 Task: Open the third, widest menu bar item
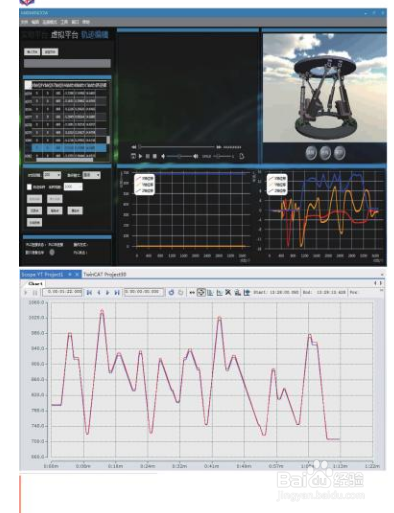(x=50, y=22)
